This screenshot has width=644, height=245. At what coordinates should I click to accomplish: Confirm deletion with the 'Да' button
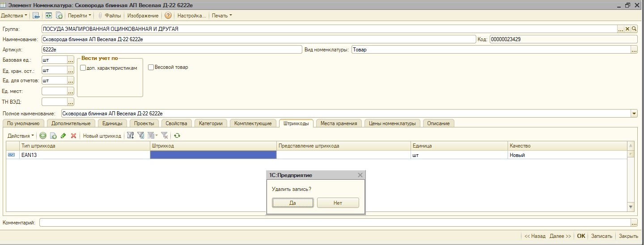pyautogui.click(x=292, y=203)
